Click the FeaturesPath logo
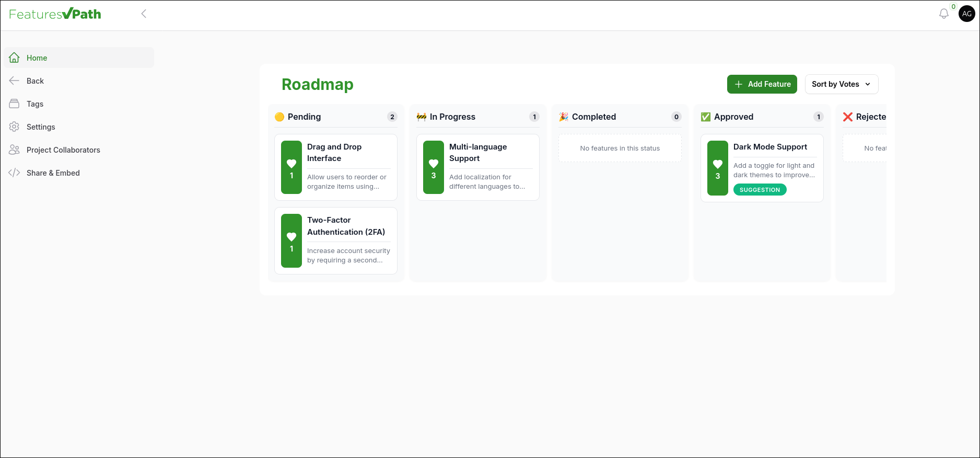Image resolution: width=980 pixels, height=458 pixels. pyautogui.click(x=55, y=14)
